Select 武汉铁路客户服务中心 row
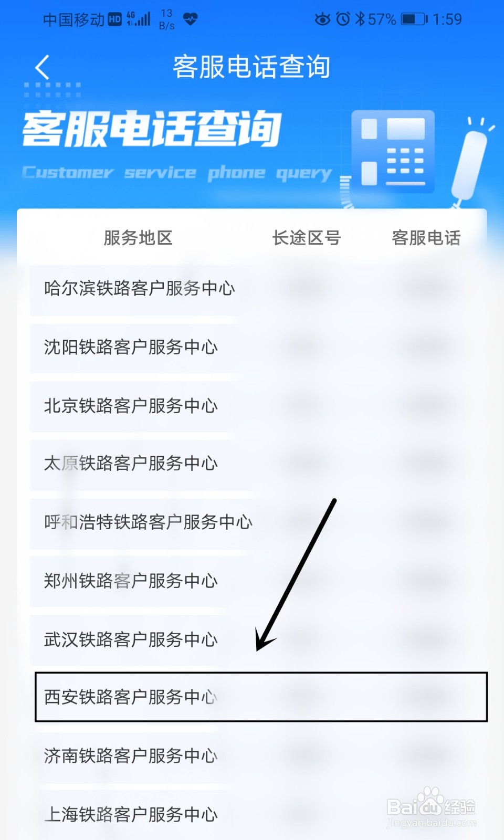504x840 pixels. pos(258,640)
